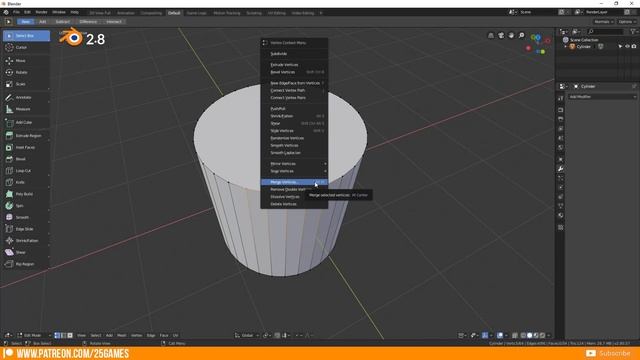Choose the Move tool
640x360 pixels.
click(27, 61)
